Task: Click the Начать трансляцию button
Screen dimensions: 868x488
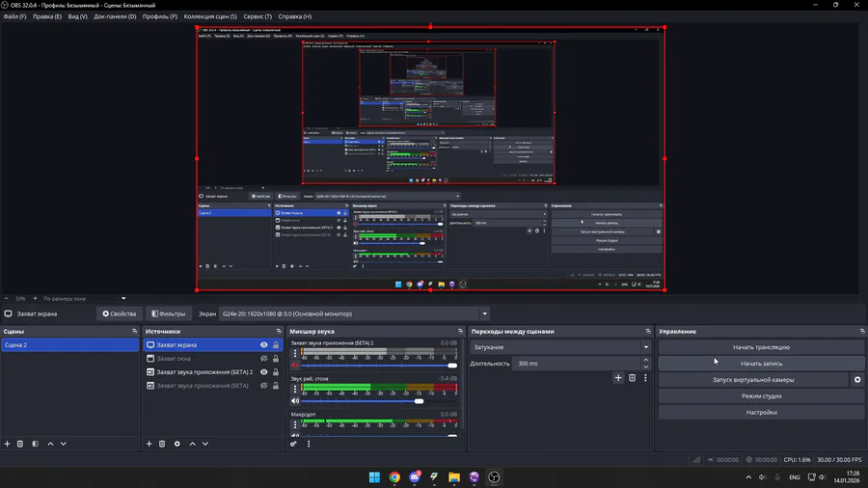Action: point(761,347)
